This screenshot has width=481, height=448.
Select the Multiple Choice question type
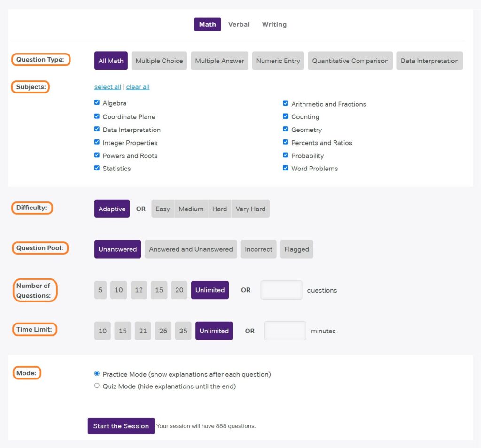click(159, 61)
